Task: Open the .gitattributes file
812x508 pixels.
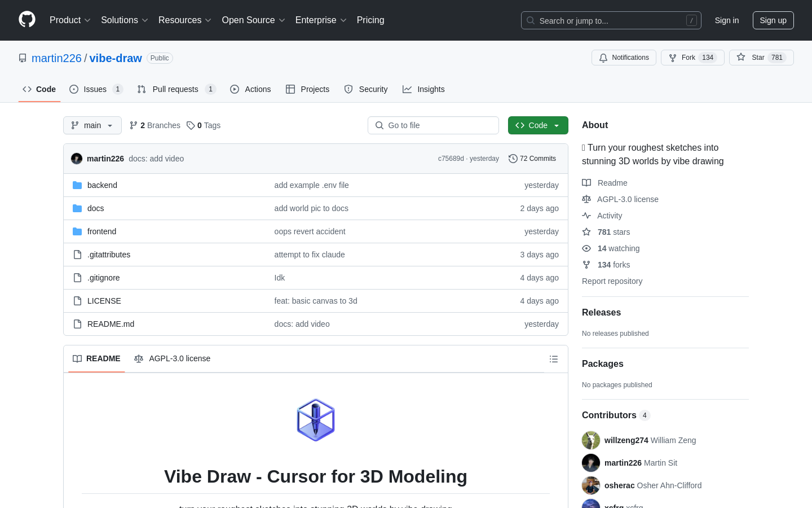Action: (x=109, y=255)
